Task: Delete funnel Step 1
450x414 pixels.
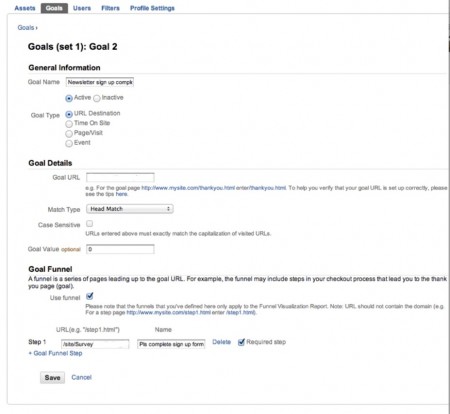Action: (x=221, y=342)
